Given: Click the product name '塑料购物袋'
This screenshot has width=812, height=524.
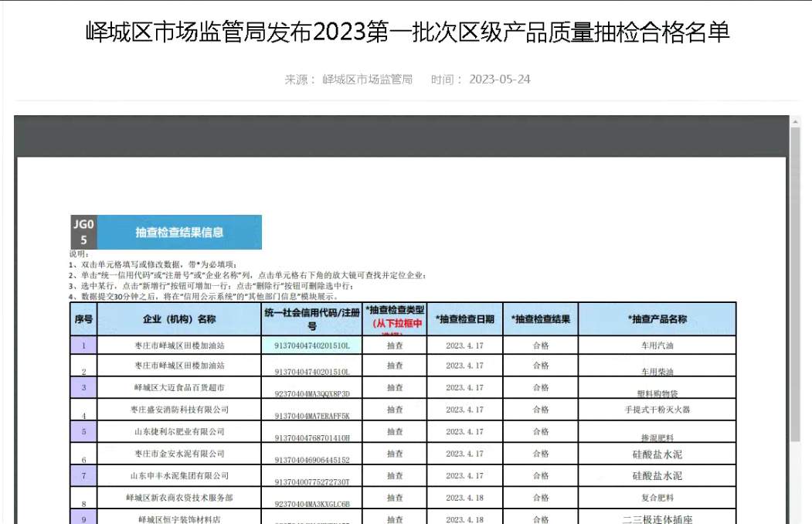Looking at the screenshot, I should click(x=657, y=393).
